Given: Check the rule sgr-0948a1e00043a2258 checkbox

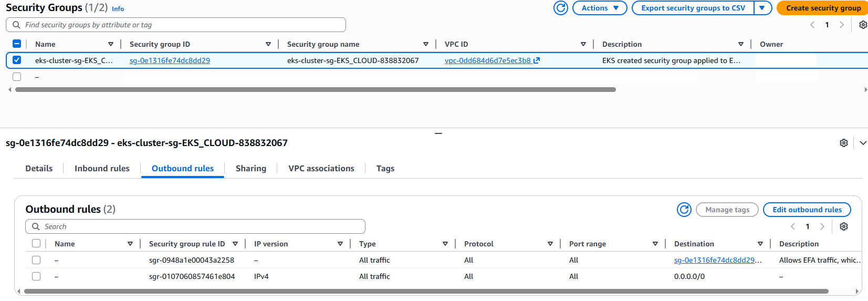Looking at the screenshot, I should [x=36, y=260].
